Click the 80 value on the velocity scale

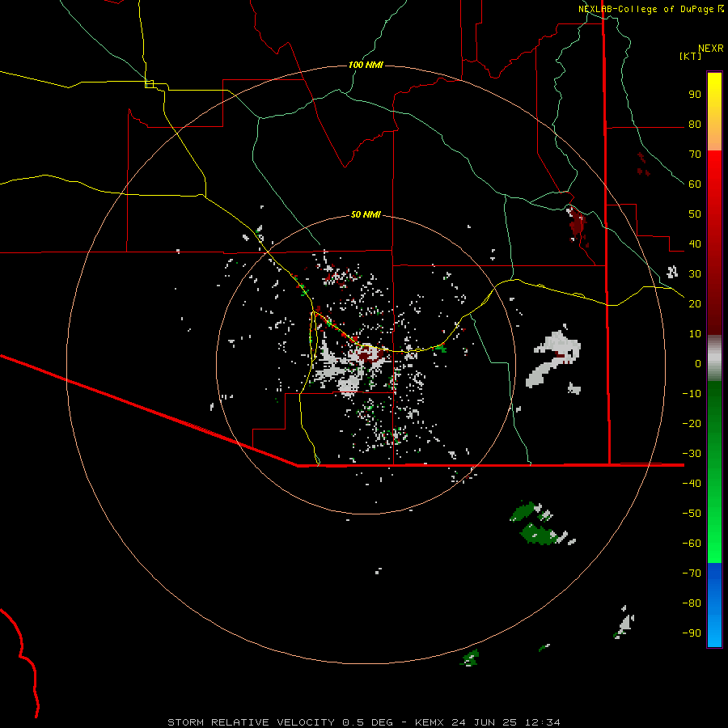[x=695, y=125]
